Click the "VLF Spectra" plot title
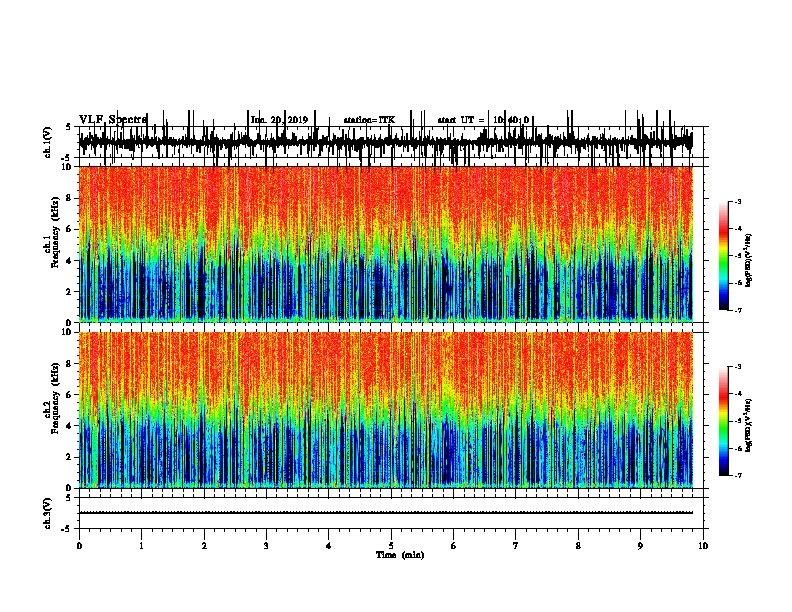Image resolution: width=792 pixels, height=612 pixels. (x=113, y=119)
